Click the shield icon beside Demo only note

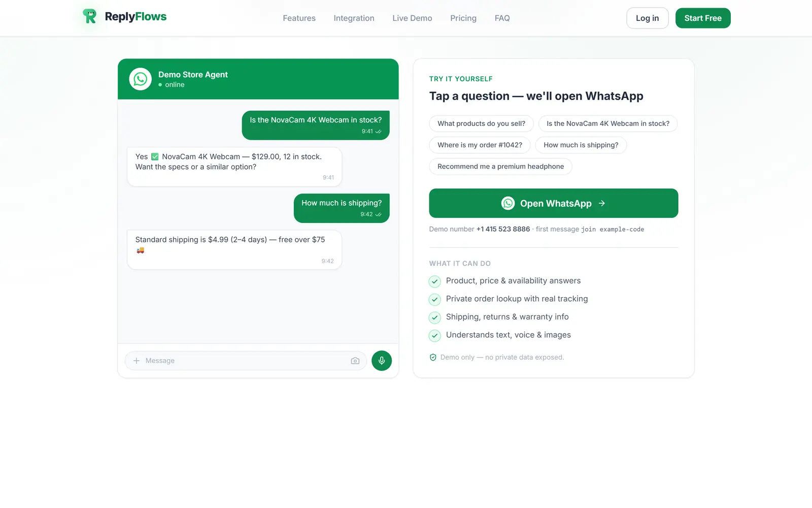tap(433, 357)
